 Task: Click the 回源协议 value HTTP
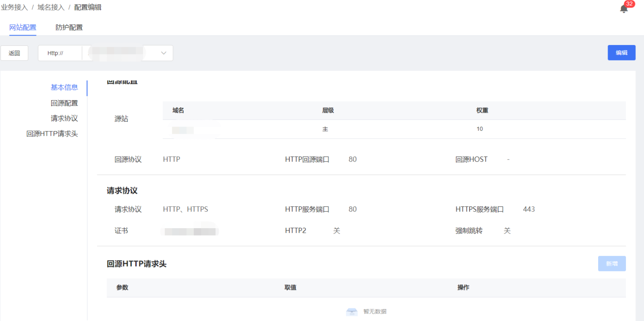(171, 159)
